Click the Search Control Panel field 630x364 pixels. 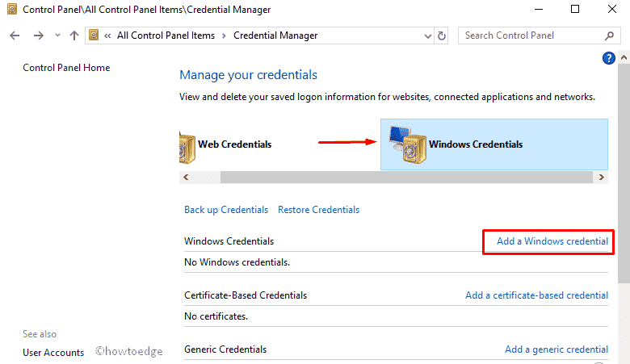pyautogui.click(x=540, y=36)
